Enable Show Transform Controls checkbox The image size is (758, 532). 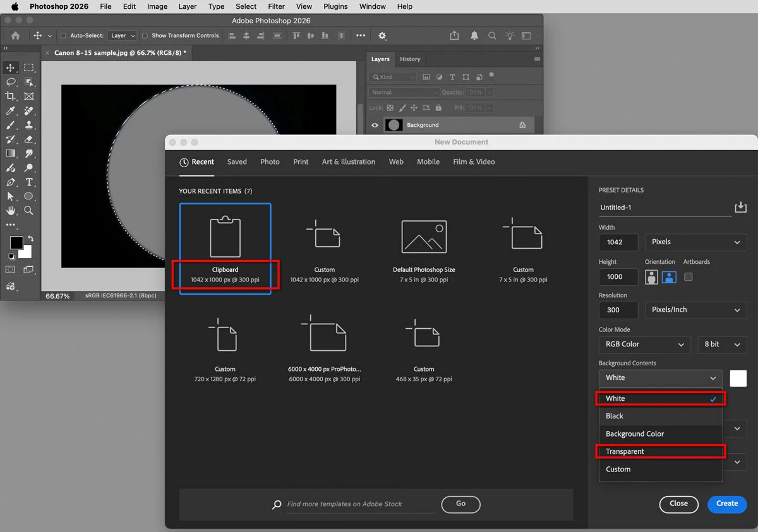click(145, 36)
